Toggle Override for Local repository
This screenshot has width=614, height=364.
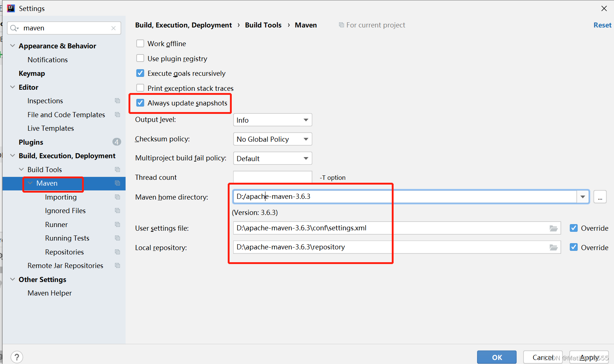coord(574,247)
